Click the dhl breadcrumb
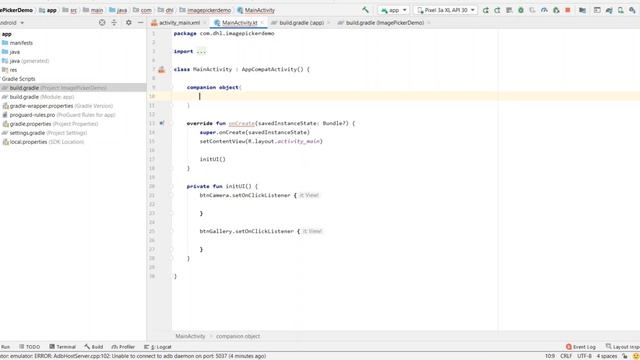 coord(166,10)
